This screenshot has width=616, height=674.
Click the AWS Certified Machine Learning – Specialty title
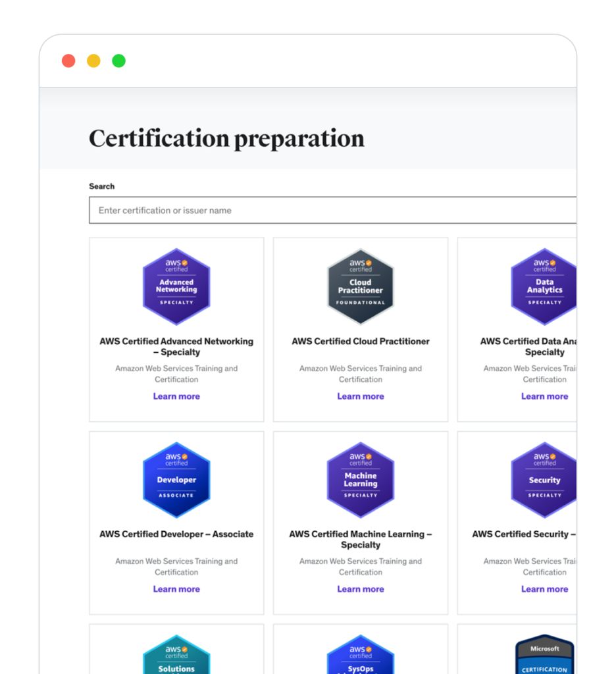360,539
